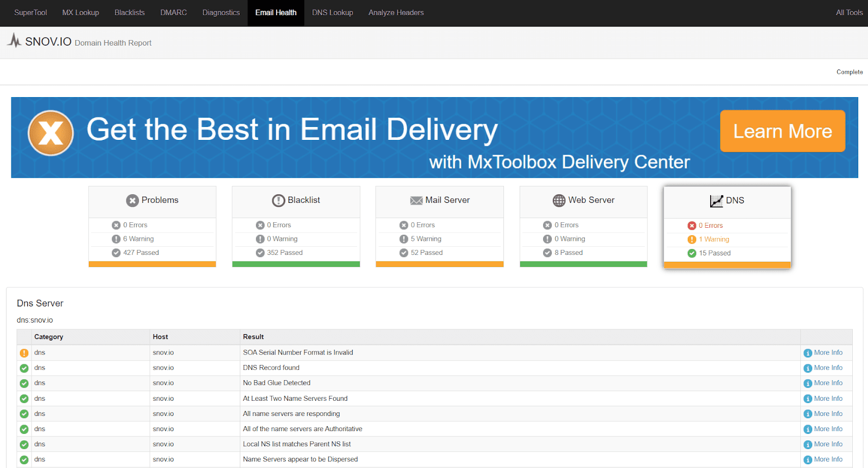The height and width of the screenshot is (468, 868).
Task: Open More Info for No Bad Glue row
Action: (x=828, y=383)
